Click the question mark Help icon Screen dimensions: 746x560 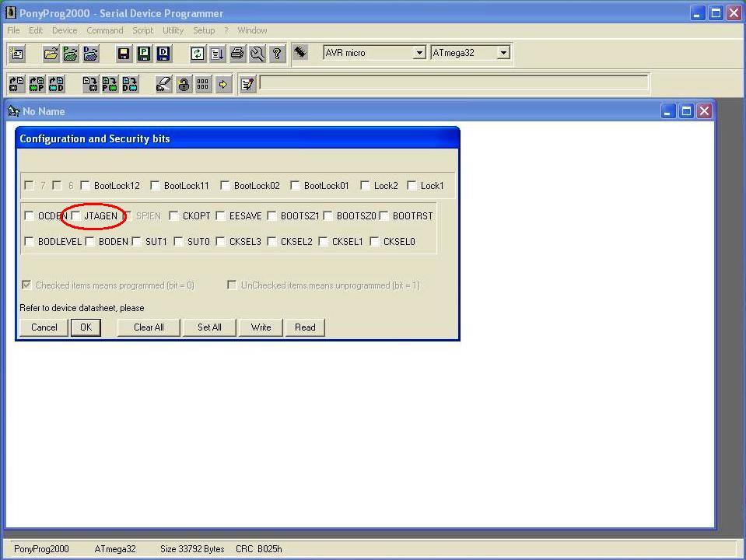tap(277, 54)
